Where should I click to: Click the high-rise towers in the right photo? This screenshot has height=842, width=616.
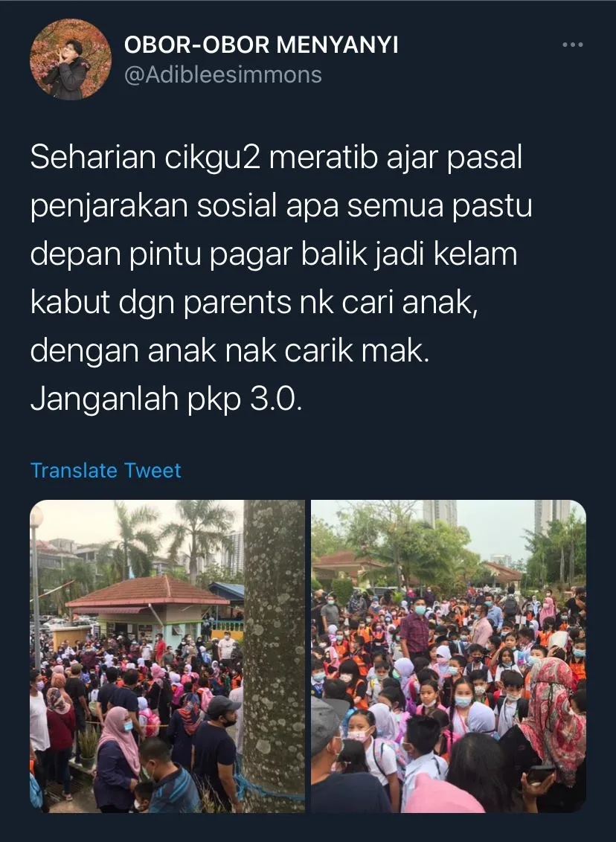(x=441, y=512)
